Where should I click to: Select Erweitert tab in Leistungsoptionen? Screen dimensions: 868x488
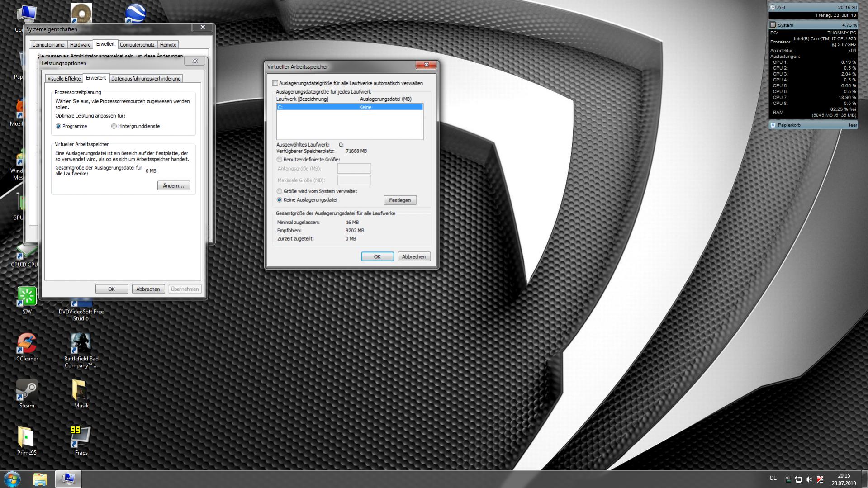(96, 78)
